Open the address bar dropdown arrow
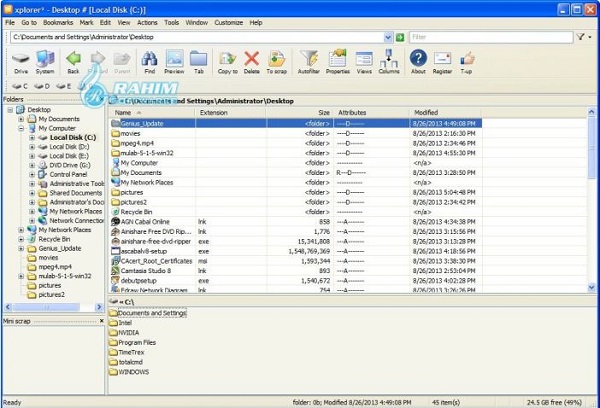Viewport: 600px width, 408px height. [386, 37]
